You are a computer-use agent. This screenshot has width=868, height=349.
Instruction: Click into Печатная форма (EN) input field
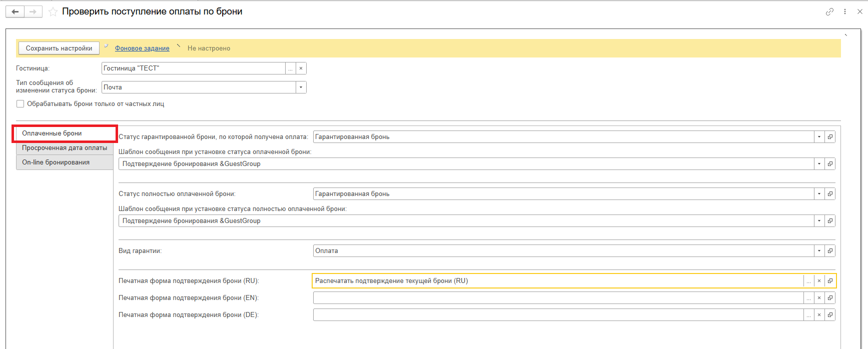pyautogui.click(x=558, y=298)
